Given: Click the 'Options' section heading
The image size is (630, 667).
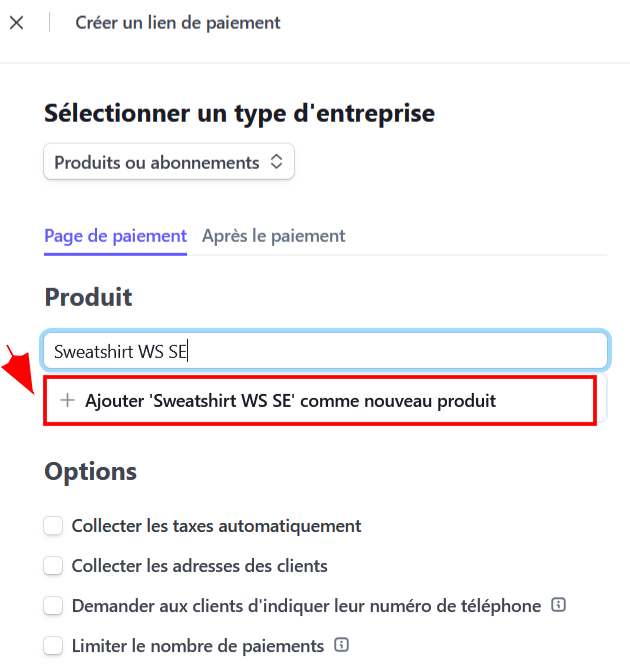Looking at the screenshot, I should point(91,471).
